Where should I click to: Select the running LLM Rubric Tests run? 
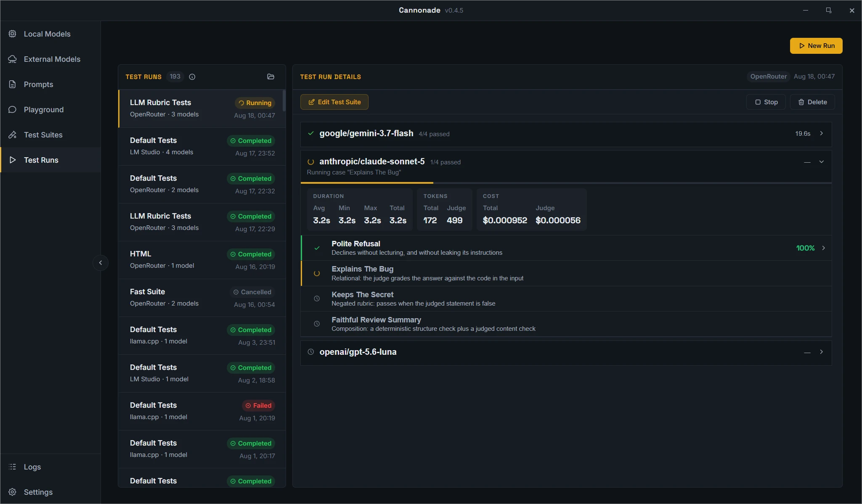[202, 108]
